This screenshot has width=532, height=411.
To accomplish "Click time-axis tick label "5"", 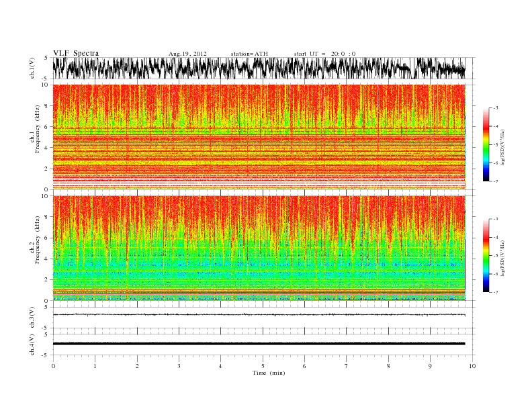I will pos(263,366).
